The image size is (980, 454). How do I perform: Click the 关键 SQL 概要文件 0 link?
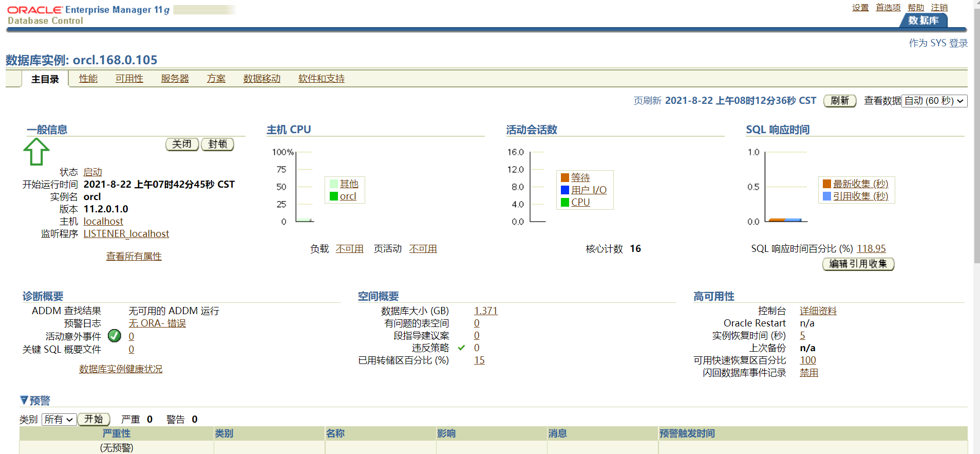131,350
